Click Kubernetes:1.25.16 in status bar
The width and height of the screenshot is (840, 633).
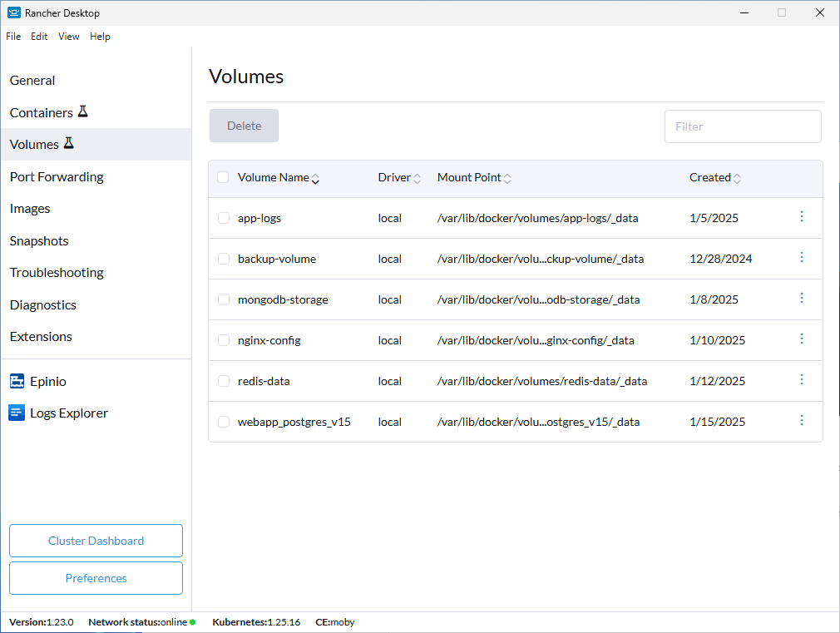point(256,622)
